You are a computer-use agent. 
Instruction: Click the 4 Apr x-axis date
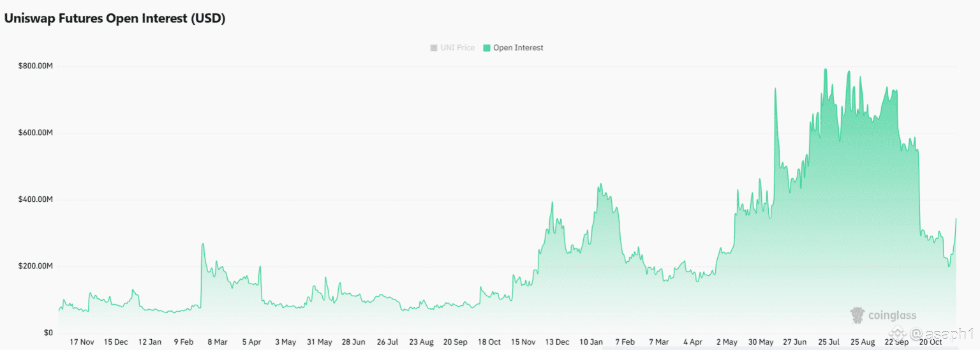tap(693, 342)
